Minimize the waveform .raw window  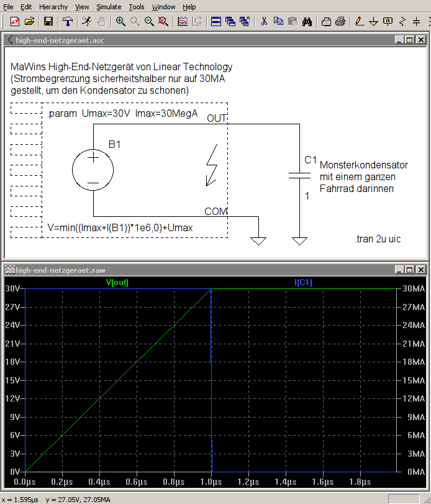click(399, 270)
